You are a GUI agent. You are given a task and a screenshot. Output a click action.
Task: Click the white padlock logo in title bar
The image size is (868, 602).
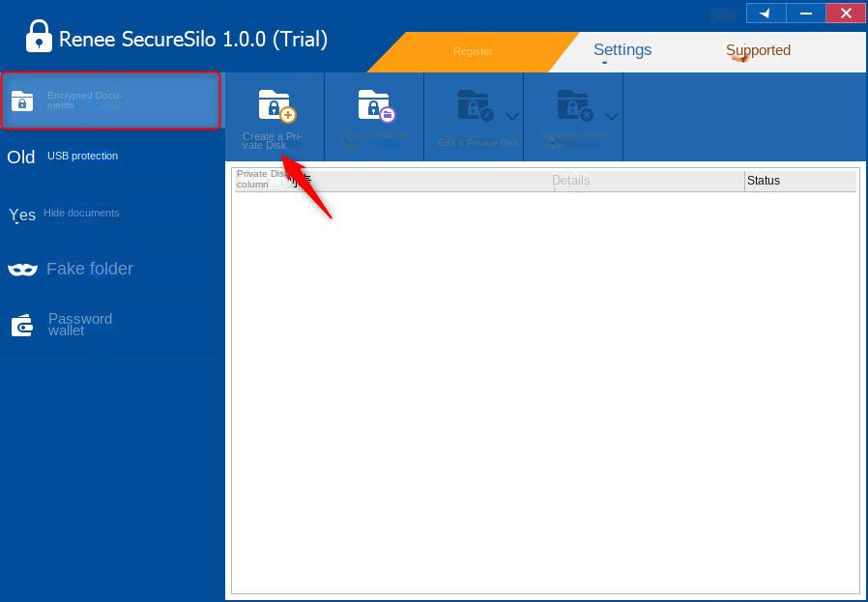tap(39, 37)
